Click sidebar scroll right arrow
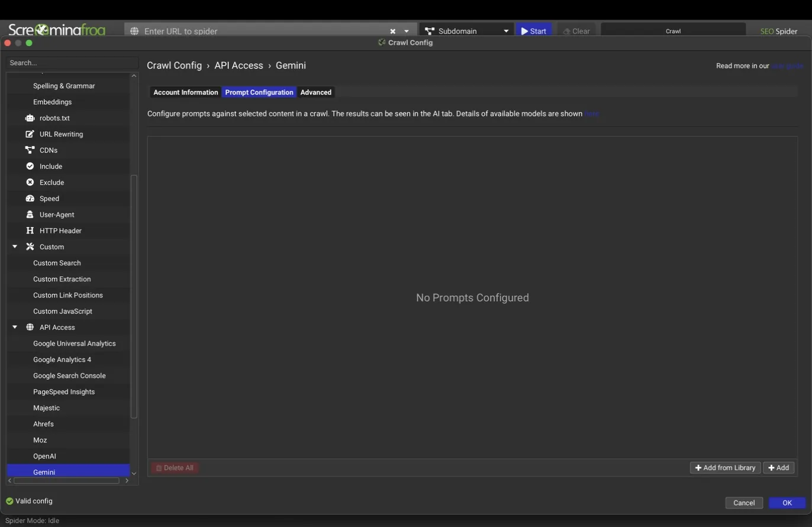The width and height of the screenshot is (812, 527). coord(127,480)
